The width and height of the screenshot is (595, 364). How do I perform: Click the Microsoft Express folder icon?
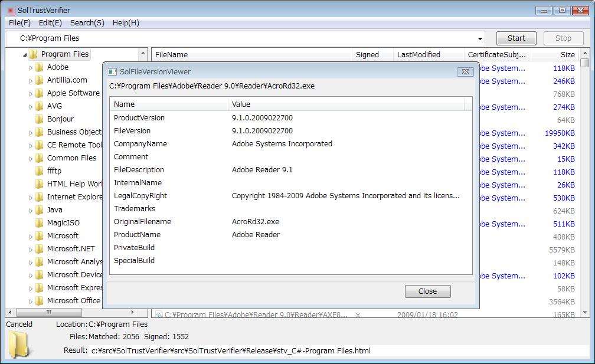[x=40, y=288]
